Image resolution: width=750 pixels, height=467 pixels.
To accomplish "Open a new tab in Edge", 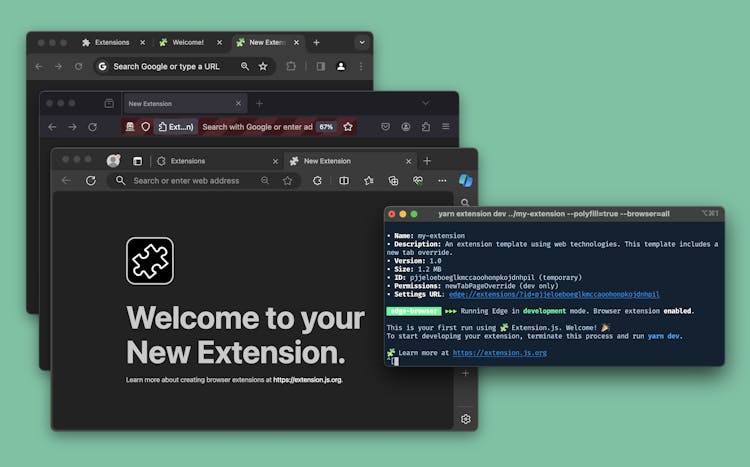I will (x=427, y=161).
